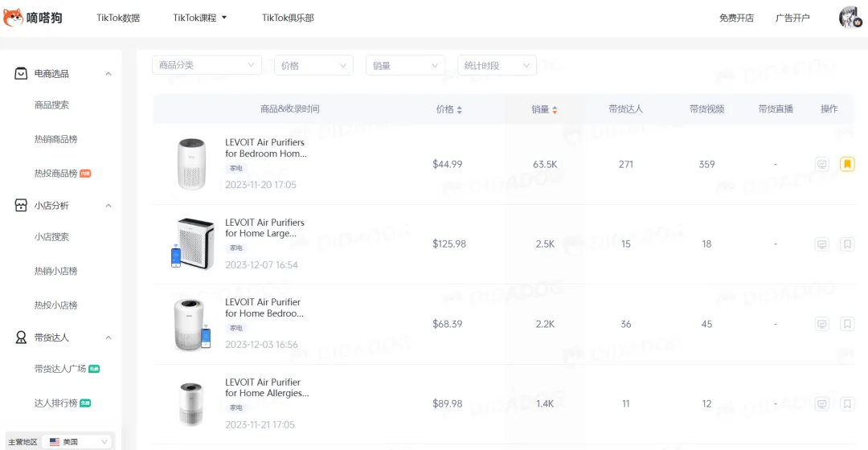This screenshot has width=868, height=450.
Task: Click thumbnail of $68.39 air purifier
Action: coord(192,324)
